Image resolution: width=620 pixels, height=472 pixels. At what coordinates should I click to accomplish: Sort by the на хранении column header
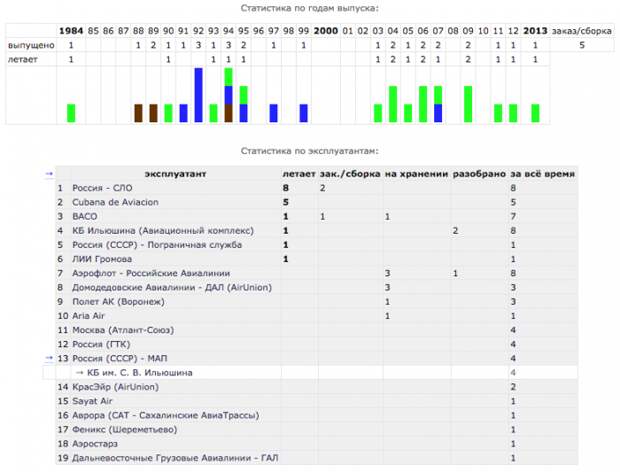pyautogui.click(x=416, y=174)
